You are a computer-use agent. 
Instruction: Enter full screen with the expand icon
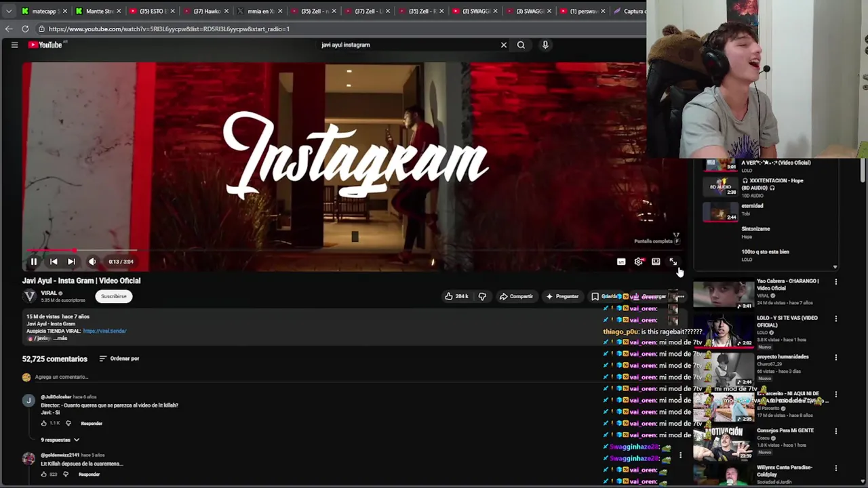[x=673, y=262]
